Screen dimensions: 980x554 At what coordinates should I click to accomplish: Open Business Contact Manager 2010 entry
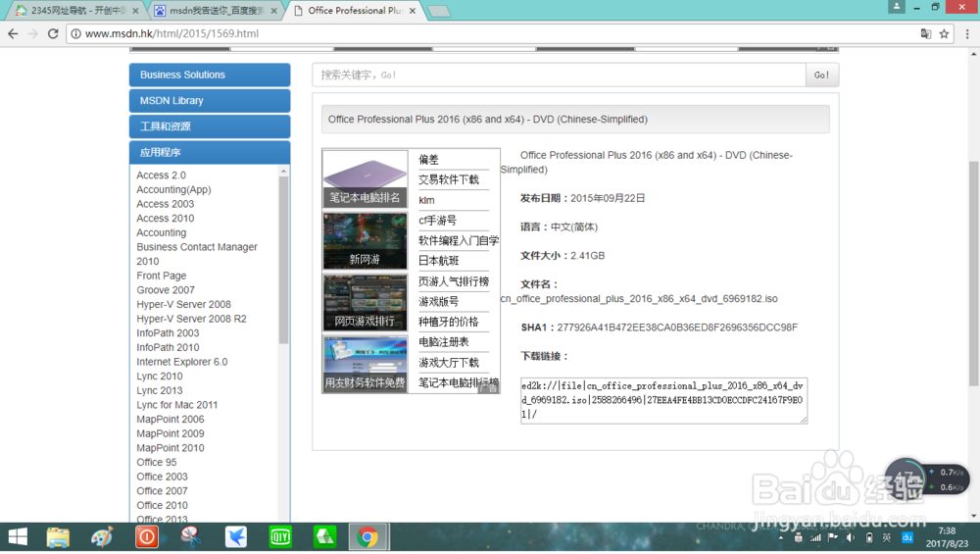click(x=197, y=254)
